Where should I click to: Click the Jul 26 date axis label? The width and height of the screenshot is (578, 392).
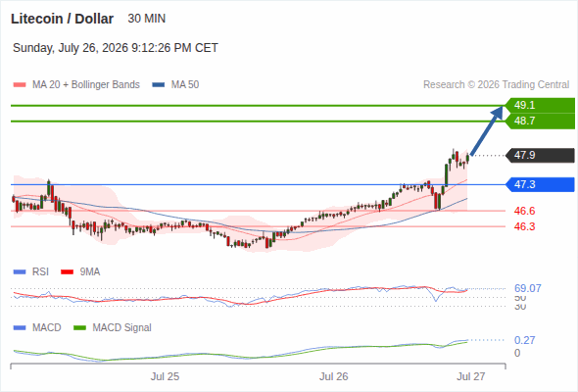coord(334,377)
